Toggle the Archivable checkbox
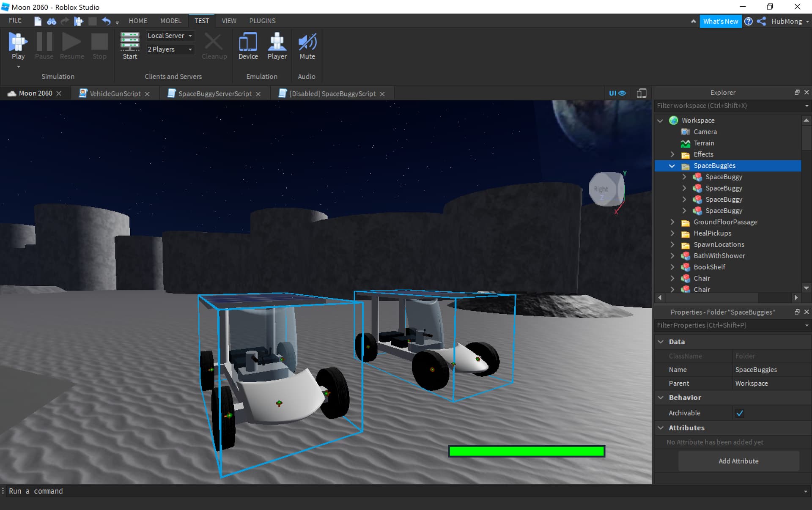 (x=740, y=413)
